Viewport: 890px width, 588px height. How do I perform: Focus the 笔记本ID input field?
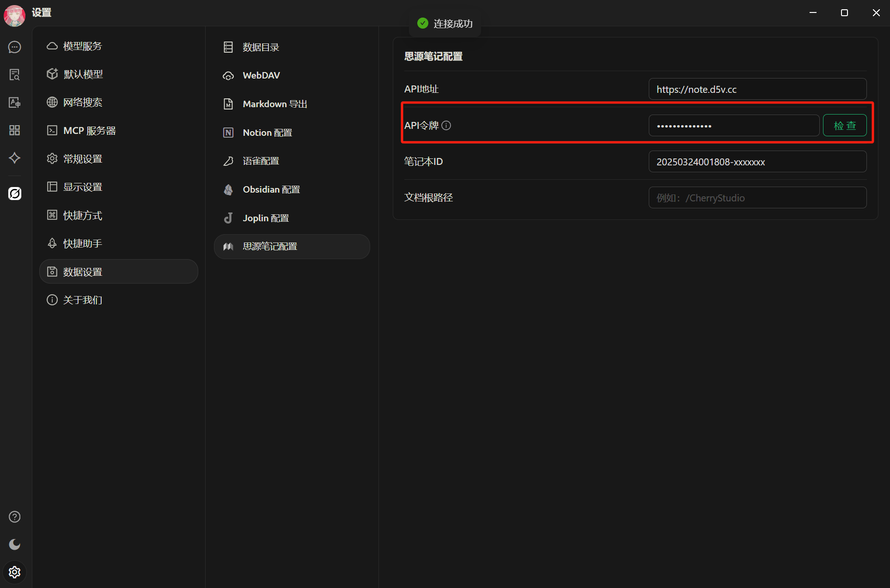(757, 162)
